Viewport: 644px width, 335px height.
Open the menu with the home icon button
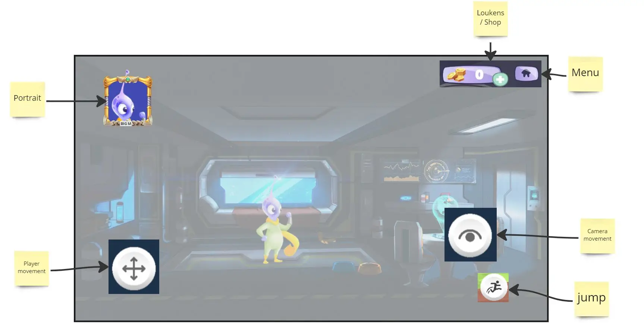pos(526,73)
